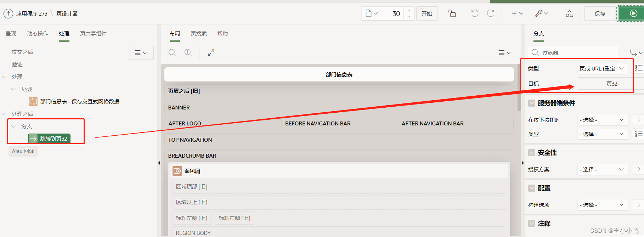Switch to the 页共享组件 tab
Screen dimensions: 644x237
pyautogui.click(x=93, y=34)
